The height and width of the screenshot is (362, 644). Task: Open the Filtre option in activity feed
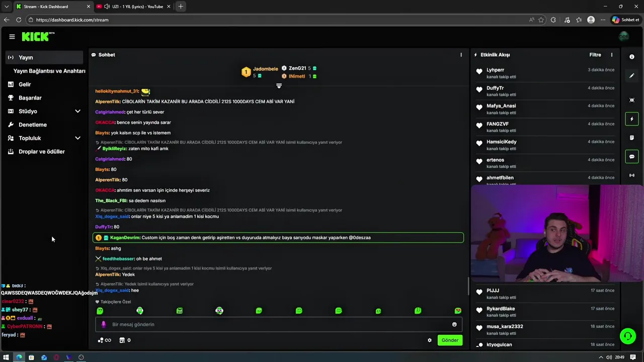[595, 55]
